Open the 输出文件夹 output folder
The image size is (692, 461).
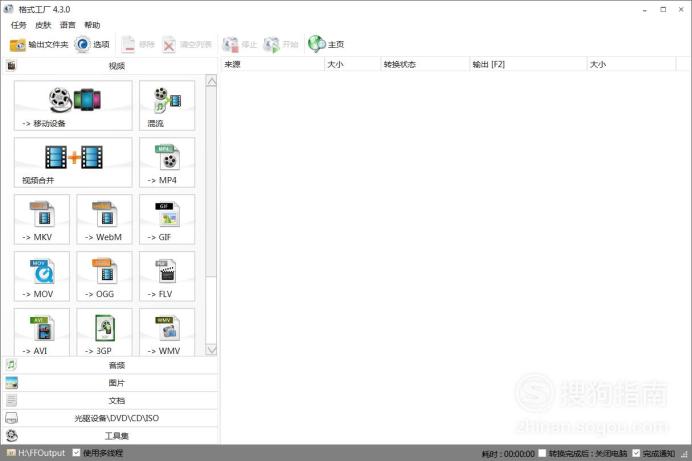[x=39, y=44]
